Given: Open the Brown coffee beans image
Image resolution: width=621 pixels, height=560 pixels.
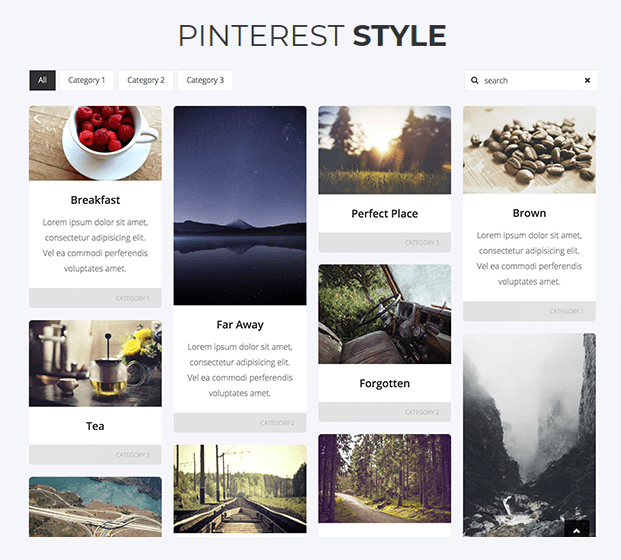Looking at the screenshot, I should (529, 150).
